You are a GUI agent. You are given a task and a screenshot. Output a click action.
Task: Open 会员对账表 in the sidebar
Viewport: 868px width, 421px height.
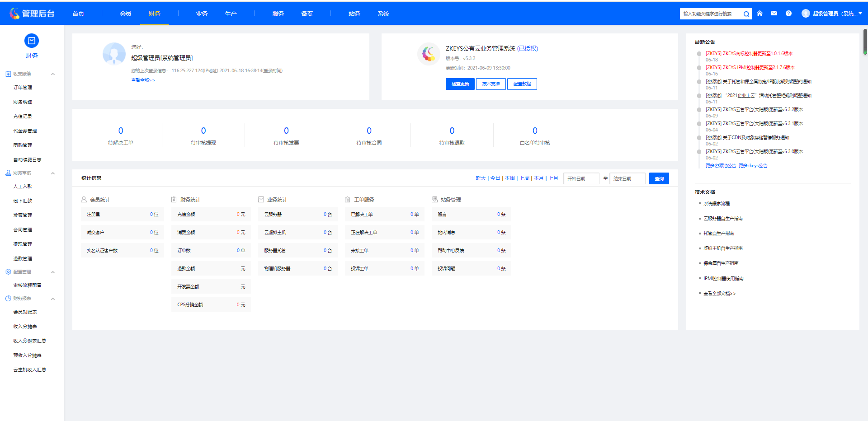coord(25,312)
